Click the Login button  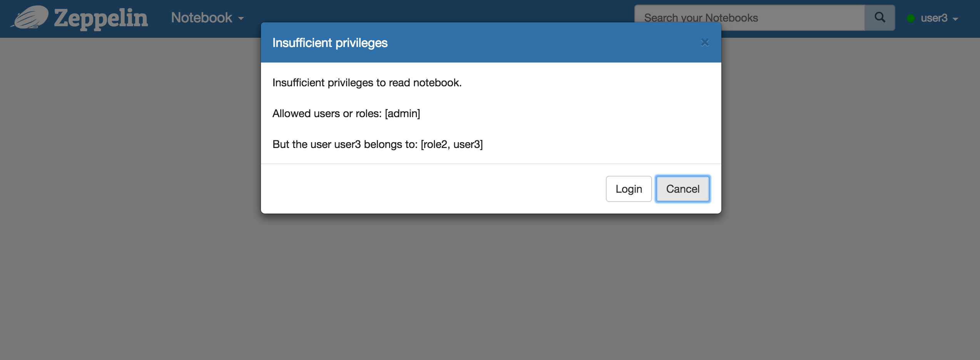click(629, 189)
